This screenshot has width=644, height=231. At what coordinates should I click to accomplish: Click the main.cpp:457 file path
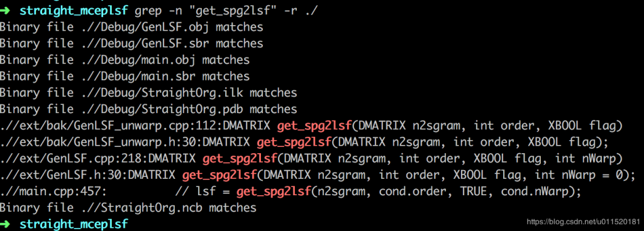point(53,191)
